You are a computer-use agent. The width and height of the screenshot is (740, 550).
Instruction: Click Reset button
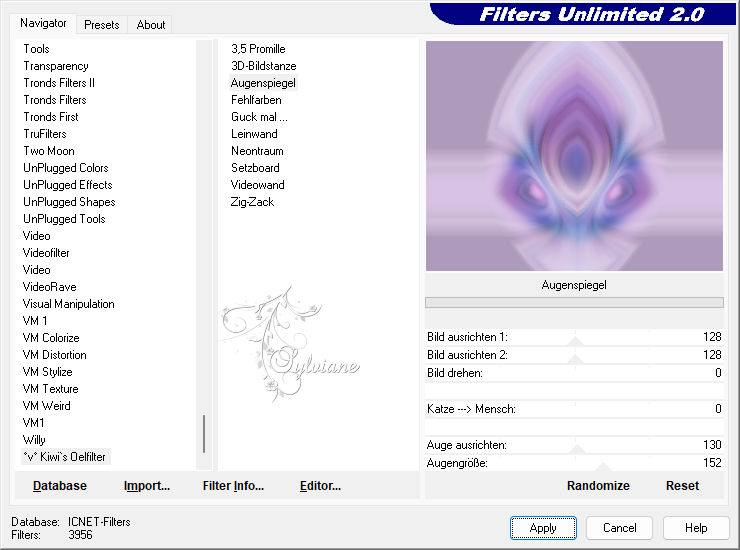click(x=682, y=486)
